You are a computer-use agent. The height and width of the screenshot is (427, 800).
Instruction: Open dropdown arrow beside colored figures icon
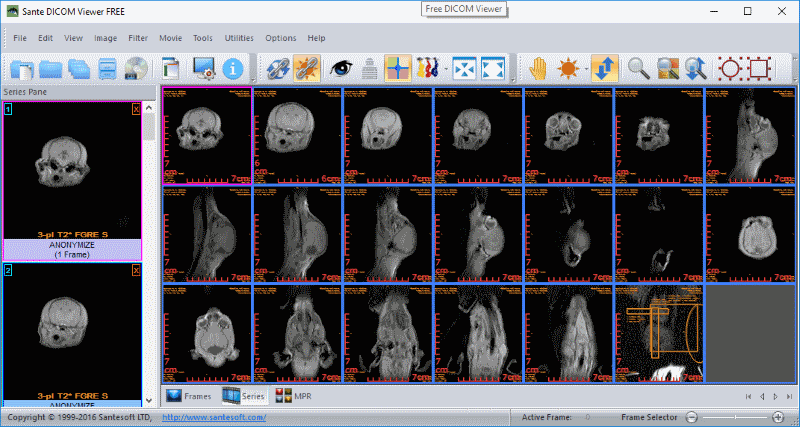pos(446,68)
